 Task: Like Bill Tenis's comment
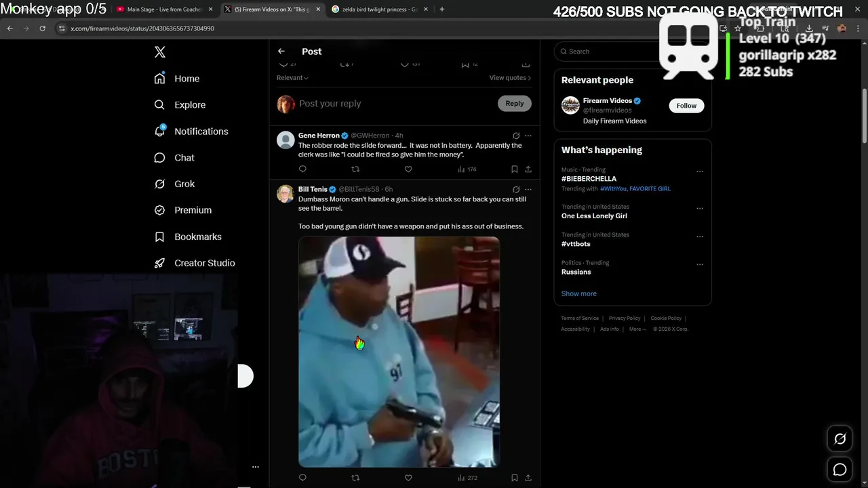pos(408,478)
